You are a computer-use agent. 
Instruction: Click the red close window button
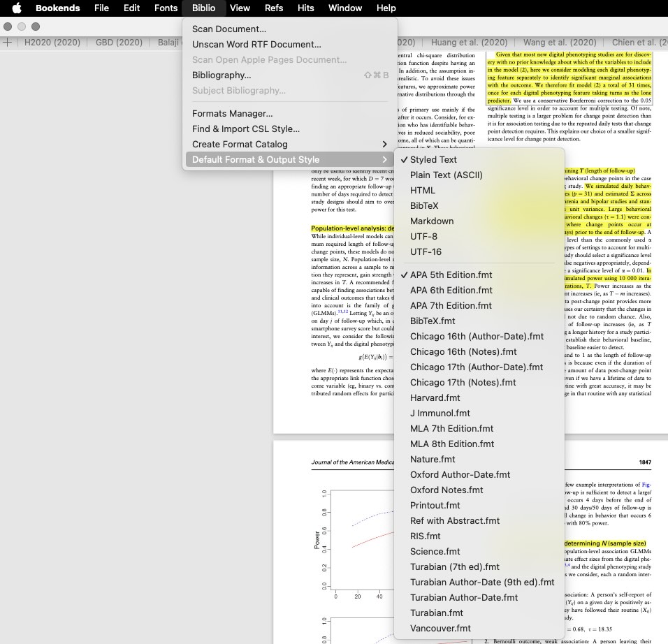8,27
